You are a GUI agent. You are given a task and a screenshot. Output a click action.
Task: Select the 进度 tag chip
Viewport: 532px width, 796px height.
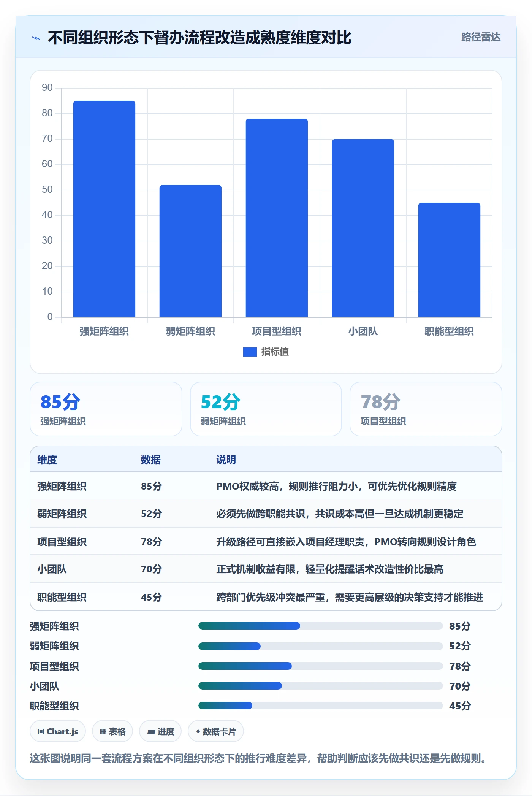(x=160, y=731)
